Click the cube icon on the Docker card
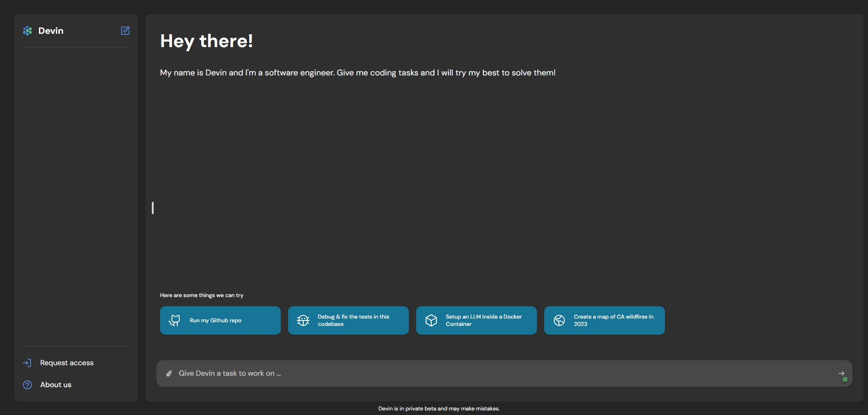 tap(431, 320)
